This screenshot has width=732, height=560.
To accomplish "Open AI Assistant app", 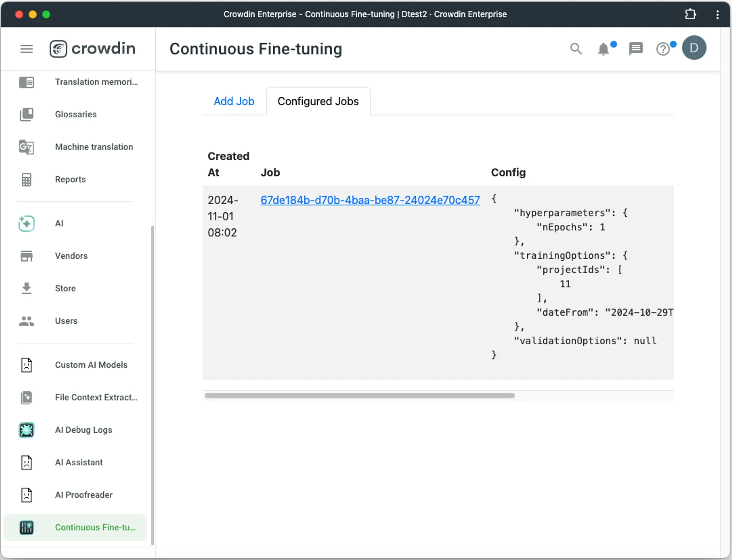I will pyautogui.click(x=79, y=462).
